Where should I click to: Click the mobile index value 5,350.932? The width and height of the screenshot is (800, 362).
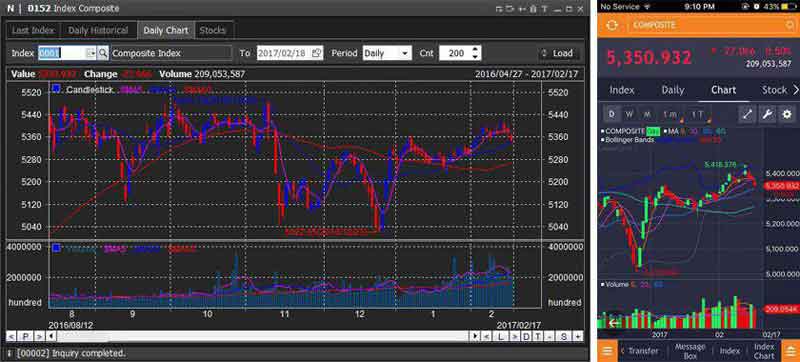(x=649, y=57)
